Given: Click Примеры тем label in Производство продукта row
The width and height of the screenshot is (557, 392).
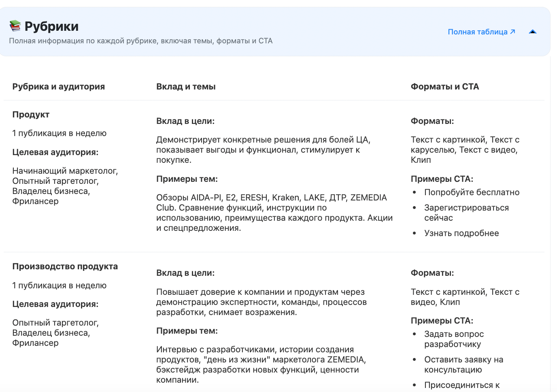Looking at the screenshot, I should coord(187,331).
